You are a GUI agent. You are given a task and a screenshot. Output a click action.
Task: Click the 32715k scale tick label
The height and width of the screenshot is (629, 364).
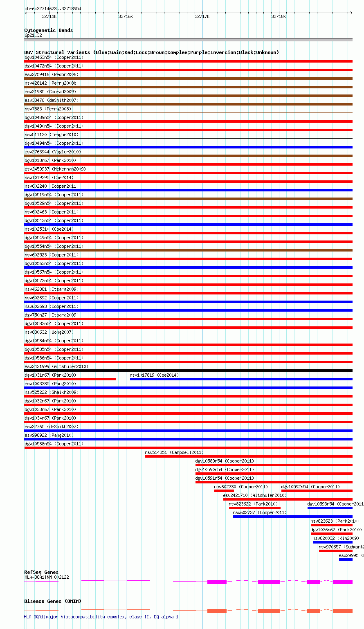(49, 16)
